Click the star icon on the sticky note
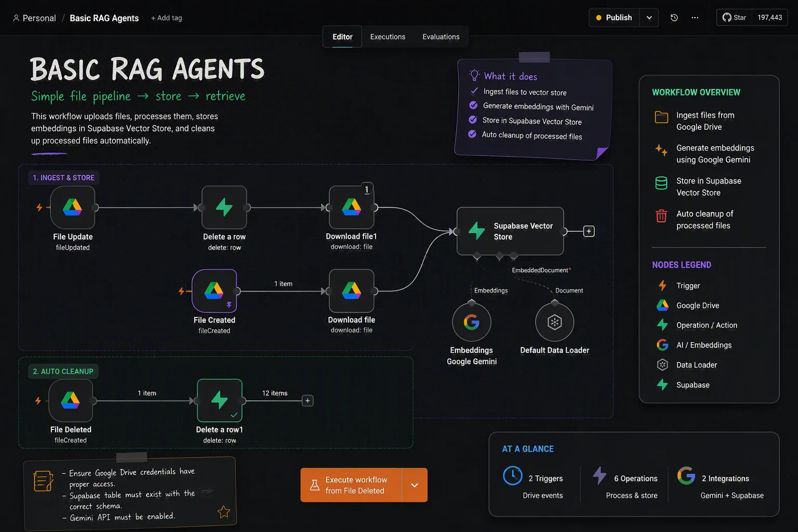 (224, 512)
